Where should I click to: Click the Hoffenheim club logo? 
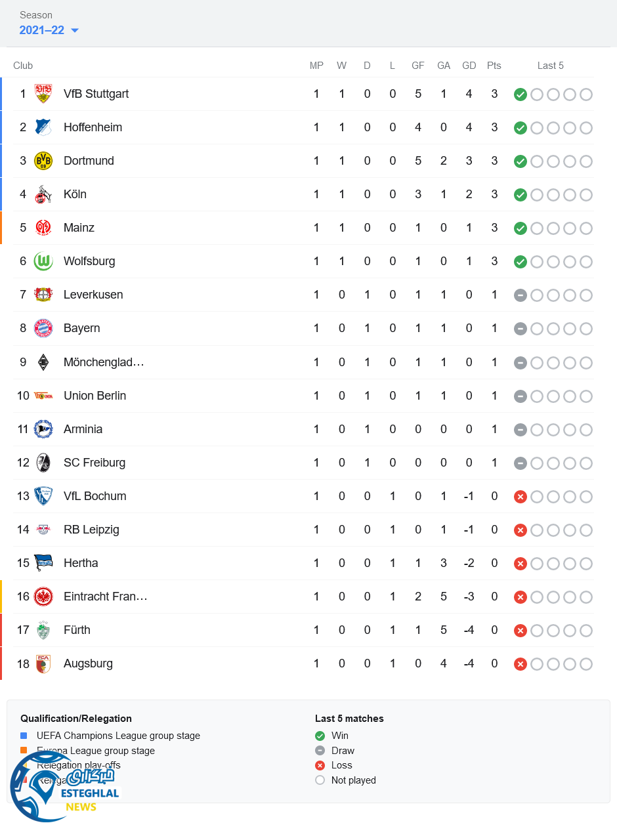[x=43, y=127]
